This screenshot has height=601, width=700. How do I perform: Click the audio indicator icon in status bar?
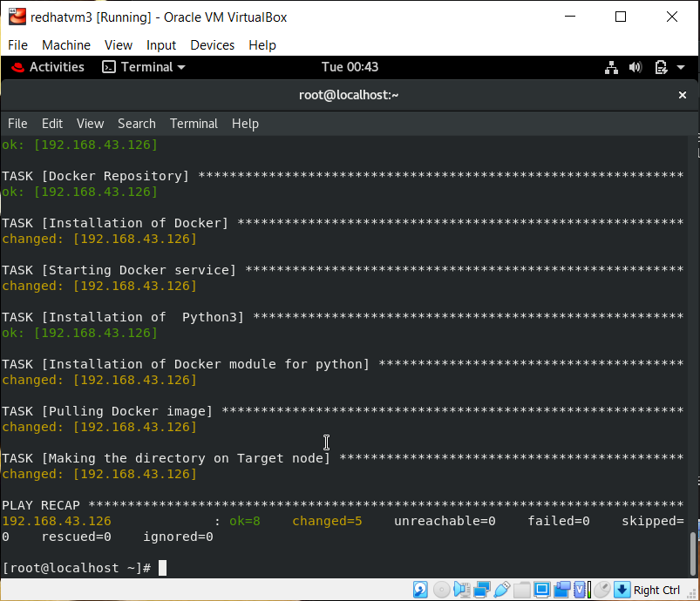[x=462, y=590]
